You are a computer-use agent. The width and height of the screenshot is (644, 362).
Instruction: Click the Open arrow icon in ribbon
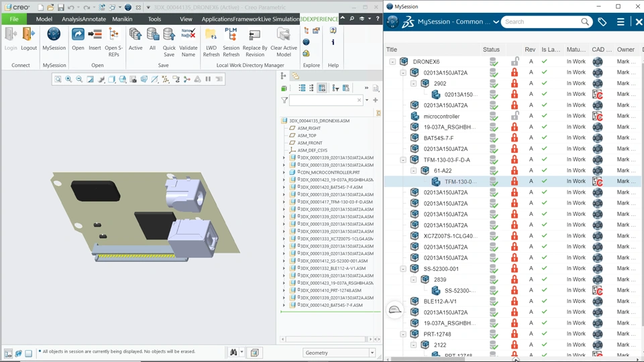tap(78, 34)
